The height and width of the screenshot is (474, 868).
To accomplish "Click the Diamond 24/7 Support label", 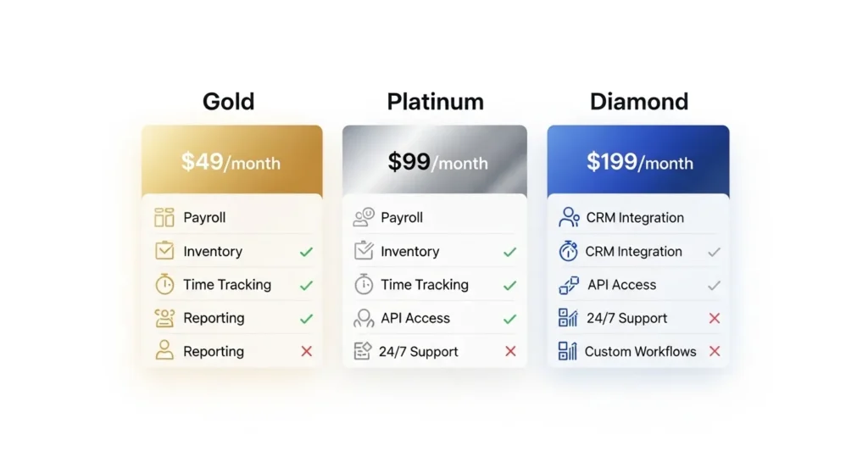I will click(x=626, y=319).
